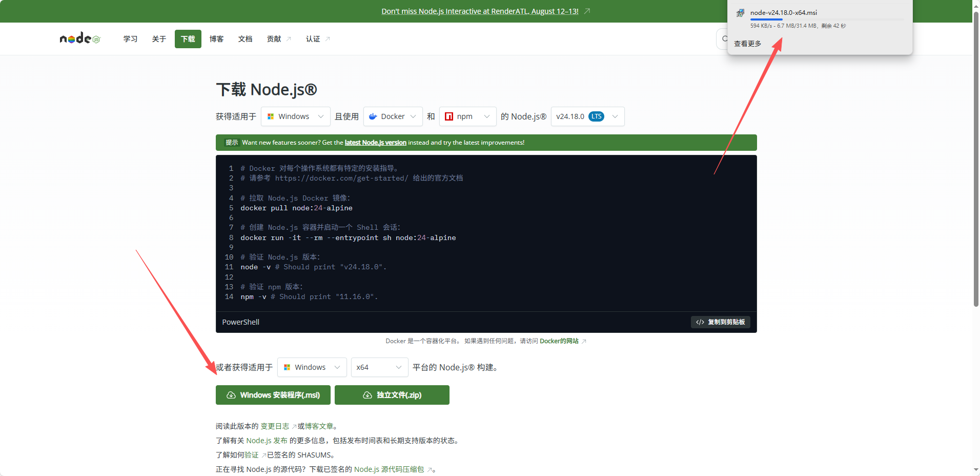Click Windows logo in lower platform selector
Image resolution: width=980 pixels, height=476 pixels.
click(287, 367)
